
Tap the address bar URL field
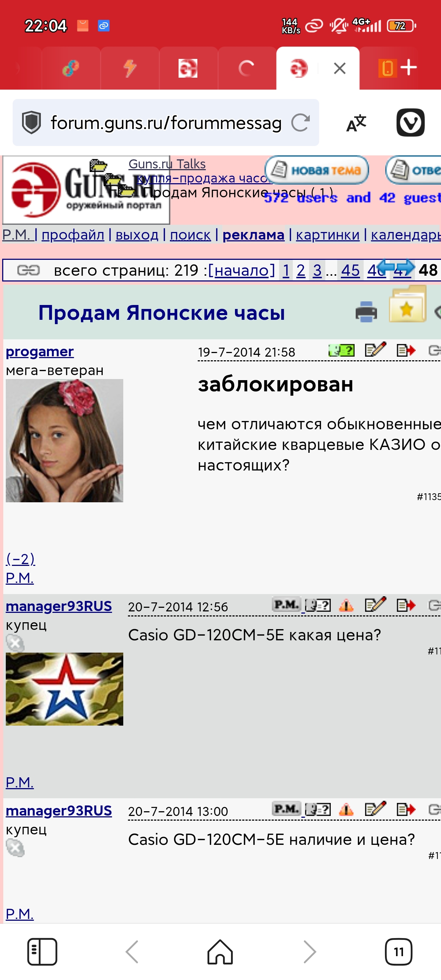(166, 122)
